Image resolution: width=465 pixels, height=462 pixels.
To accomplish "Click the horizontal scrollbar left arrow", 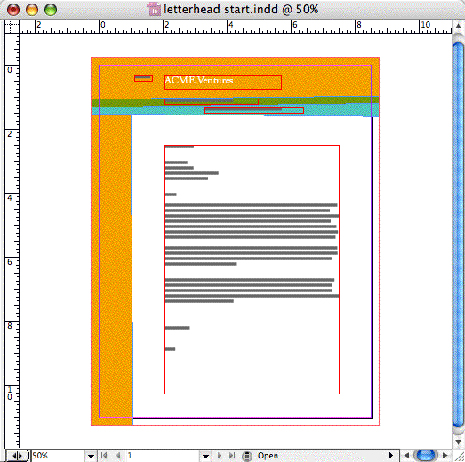I will (x=406, y=455).
